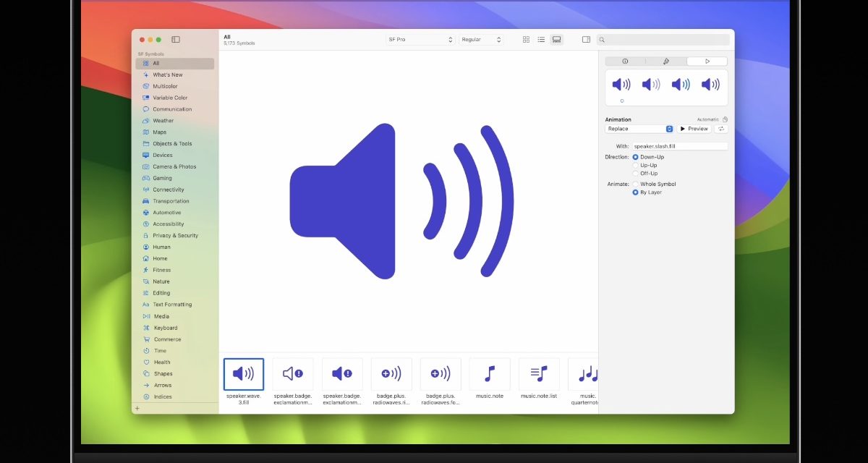
Task: Click the search symbols field
Action: [x=664, y=40]
